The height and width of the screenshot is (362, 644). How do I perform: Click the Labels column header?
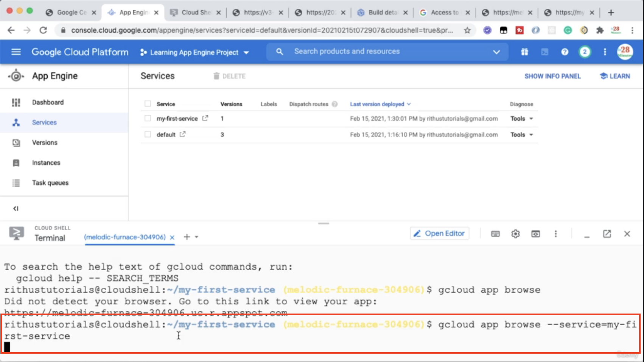pos(269,104)
